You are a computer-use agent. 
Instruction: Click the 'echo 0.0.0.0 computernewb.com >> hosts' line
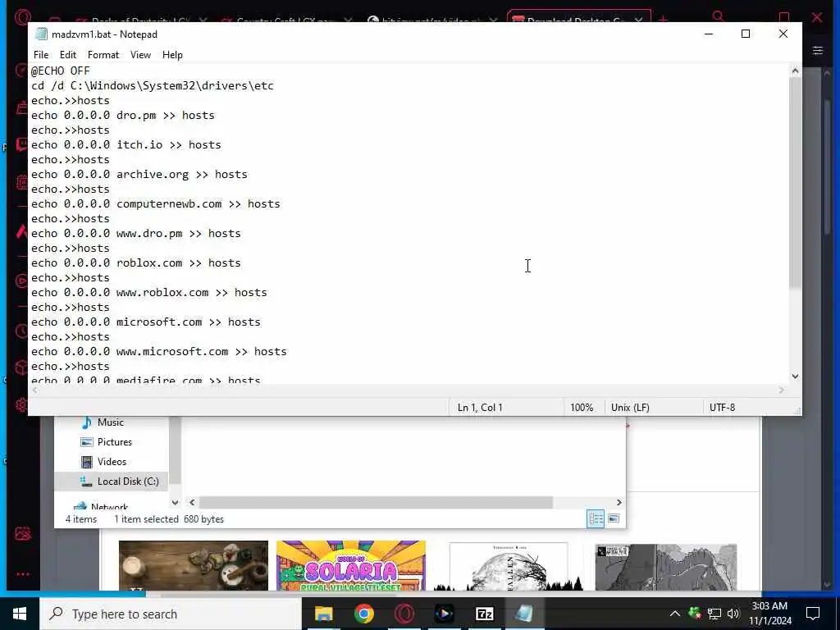155,203
